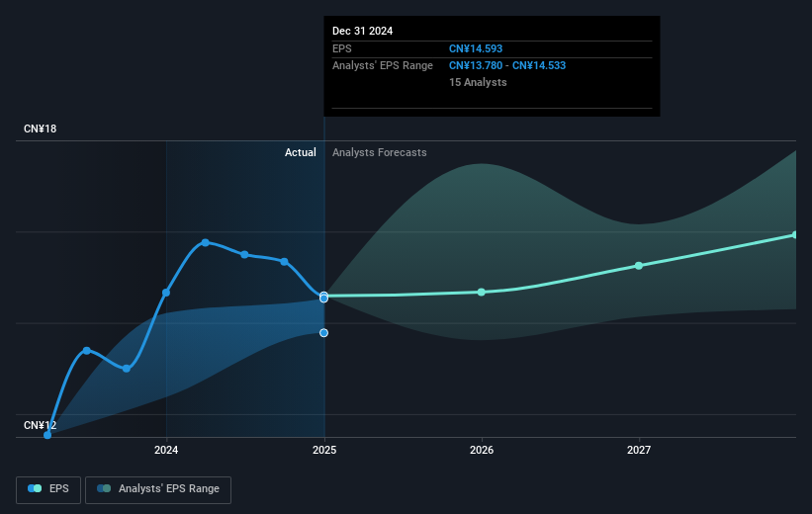This screenshot has height=514, width=812.
Task: Click the EPS data point at 2025
Action: coord(323,298)
